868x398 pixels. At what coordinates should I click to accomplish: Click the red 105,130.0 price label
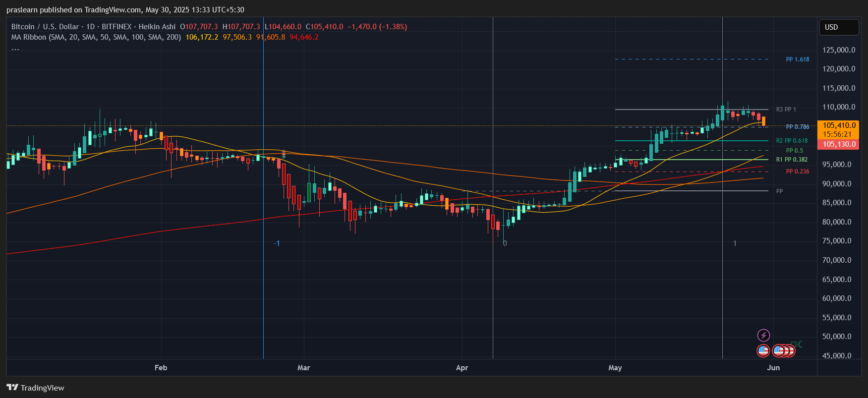pos(838,144)
